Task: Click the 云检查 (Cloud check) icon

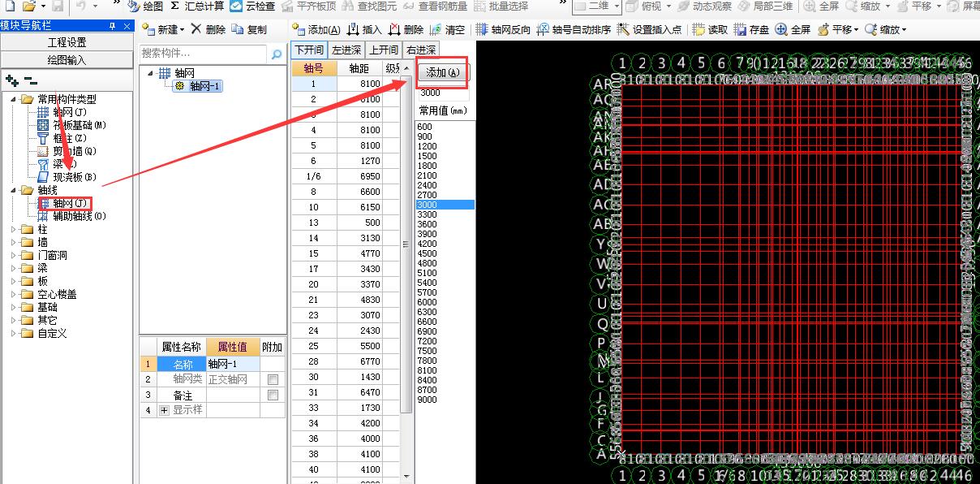Action: pyautogui.click(x=236, y=6)
